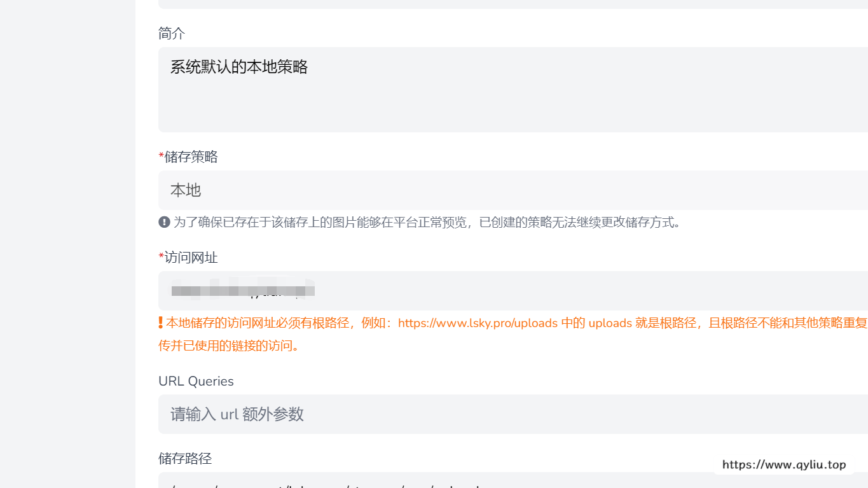
Task: Click the 简介 field label
Action: [x=172, y=33]
